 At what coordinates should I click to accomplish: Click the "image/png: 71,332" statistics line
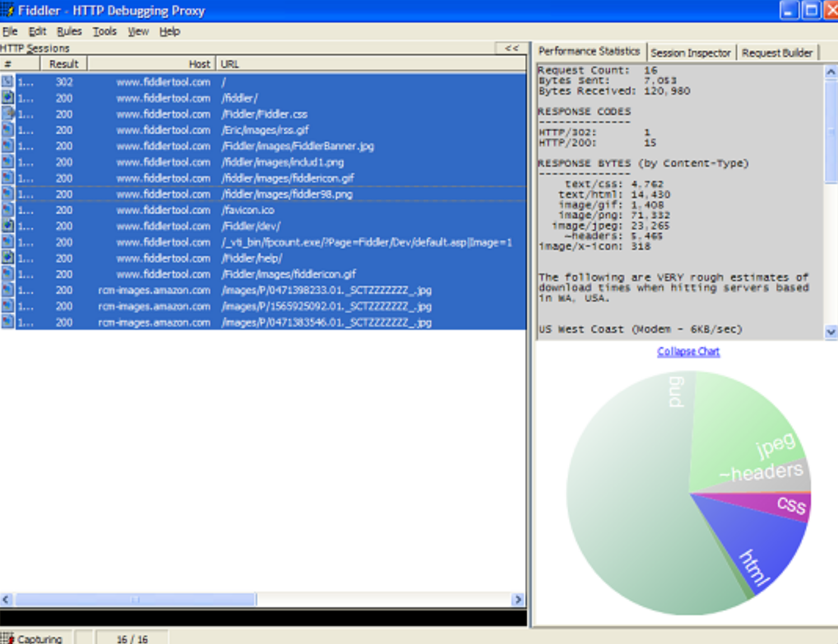(x=614, y=215)
